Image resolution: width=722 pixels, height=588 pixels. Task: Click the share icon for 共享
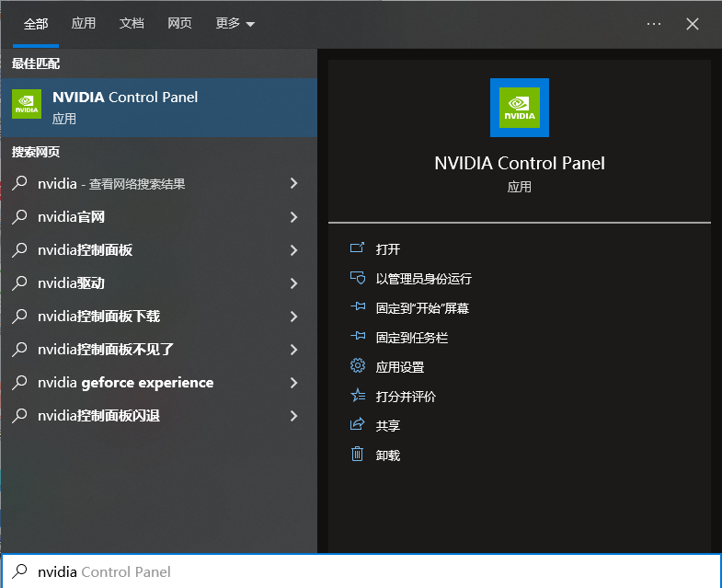coord(357,424)
